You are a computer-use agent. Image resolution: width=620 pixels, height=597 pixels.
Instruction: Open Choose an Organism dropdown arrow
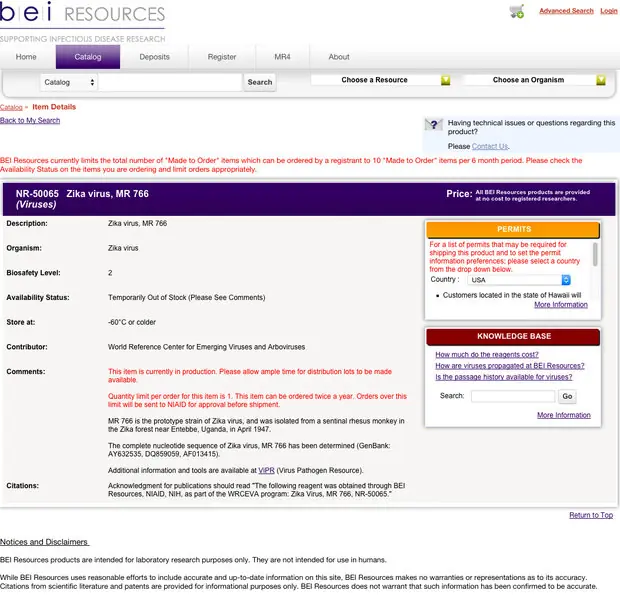click(x=601, y=80)
